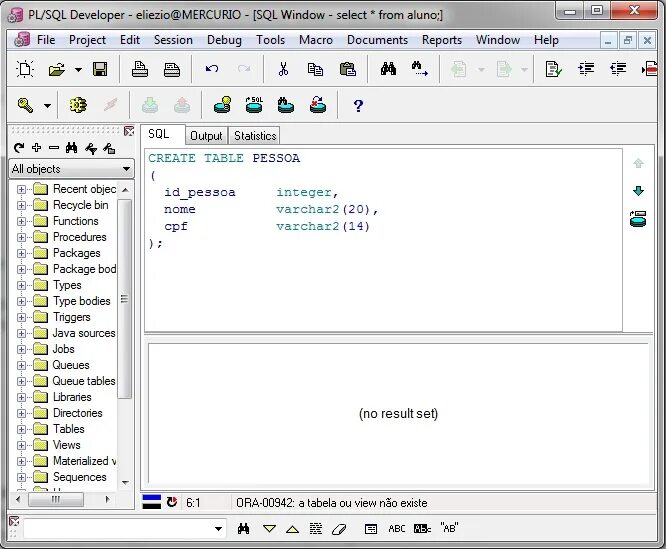This screenshot has width=666, height=549.
Task: Select the Sequences tree item
Action: click(x=79, y=477)
